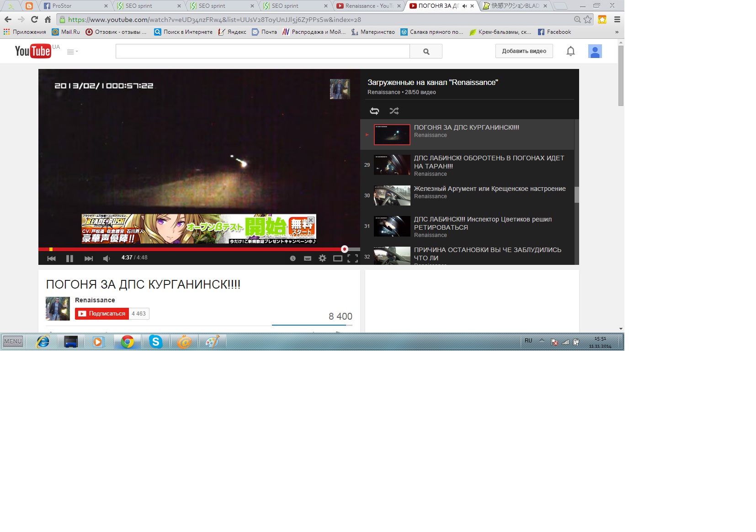Open the YouTube guide menu dropdown

[72, 52]
